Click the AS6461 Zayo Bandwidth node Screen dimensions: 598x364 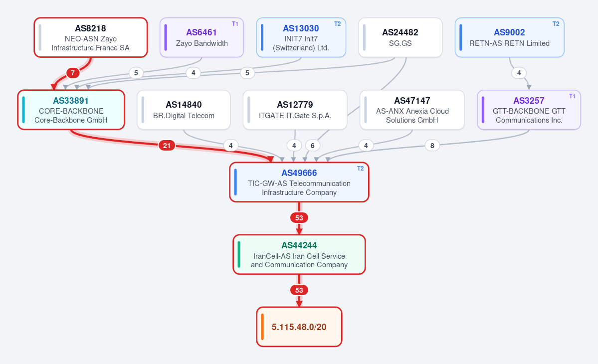tap(202, 38)
